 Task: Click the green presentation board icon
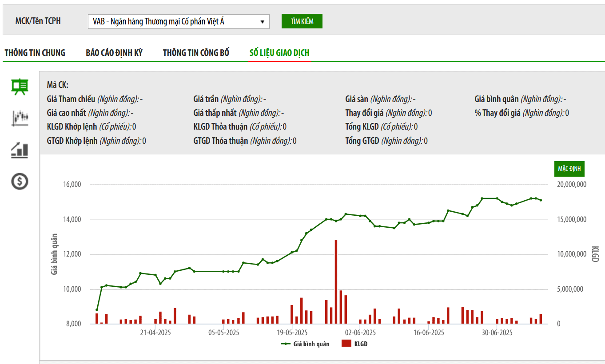tap(20, 87)
